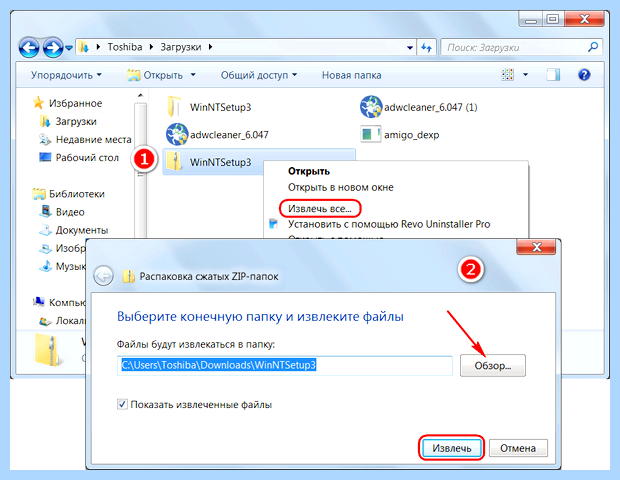Image resolution: width=620 pixels, height=480 pixels.
Task: Click the Отмена button
Action: (518, 448)
